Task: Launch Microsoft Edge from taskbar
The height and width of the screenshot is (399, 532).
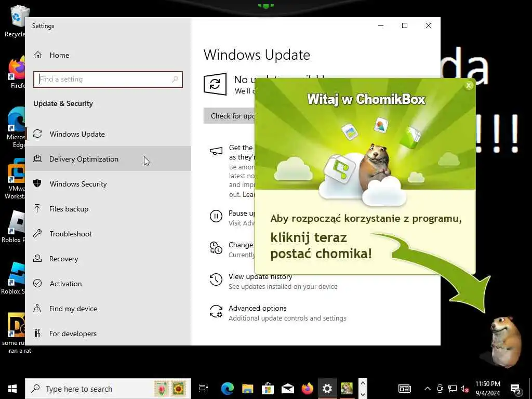Action: pyautogui.click(x=228, y=389)
